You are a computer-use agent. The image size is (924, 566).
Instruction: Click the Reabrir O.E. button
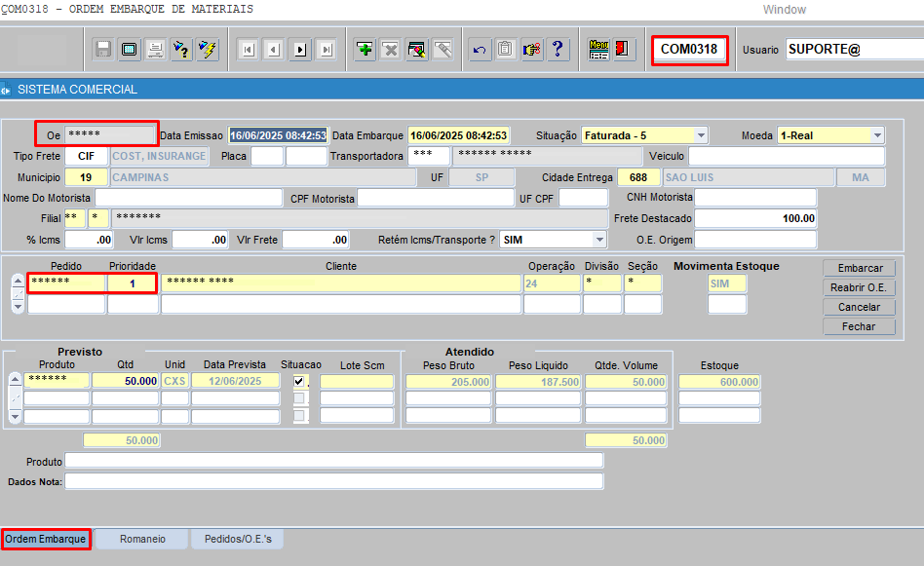(x=858, y=288)
